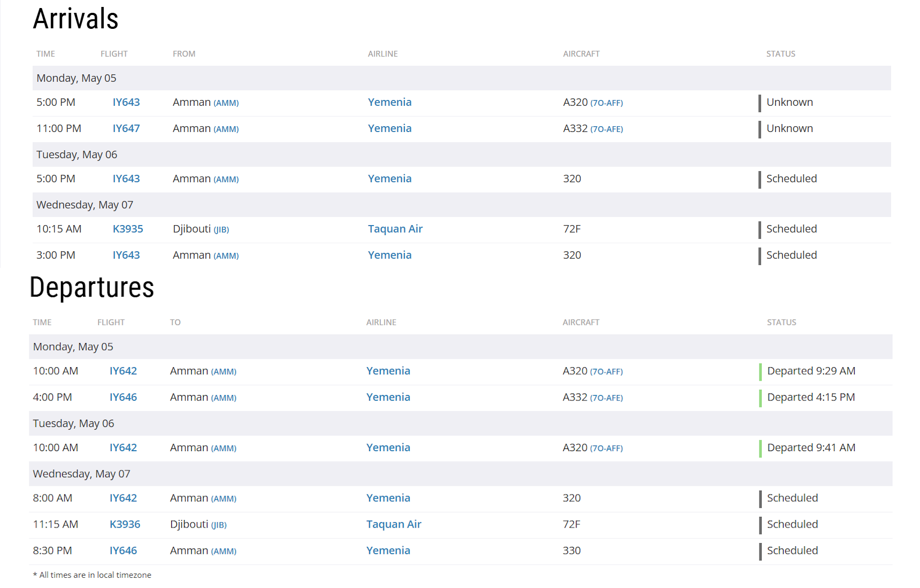The image size is (920, 588).
Task: Open IY643 arriving Wednesday at 3:00 PM
Action: click(x=126, y=256)
